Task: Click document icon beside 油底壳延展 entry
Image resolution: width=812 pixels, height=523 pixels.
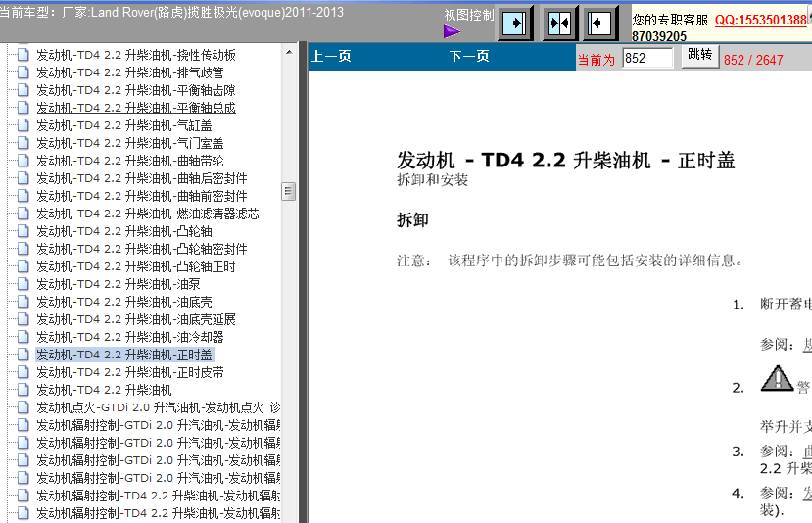Action: (23, 319)
